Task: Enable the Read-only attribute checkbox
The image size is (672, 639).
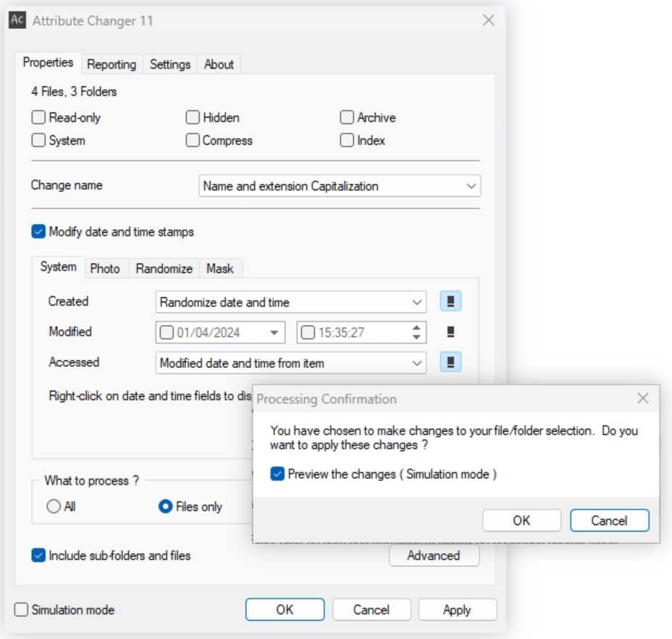Action: click(38, 117)
